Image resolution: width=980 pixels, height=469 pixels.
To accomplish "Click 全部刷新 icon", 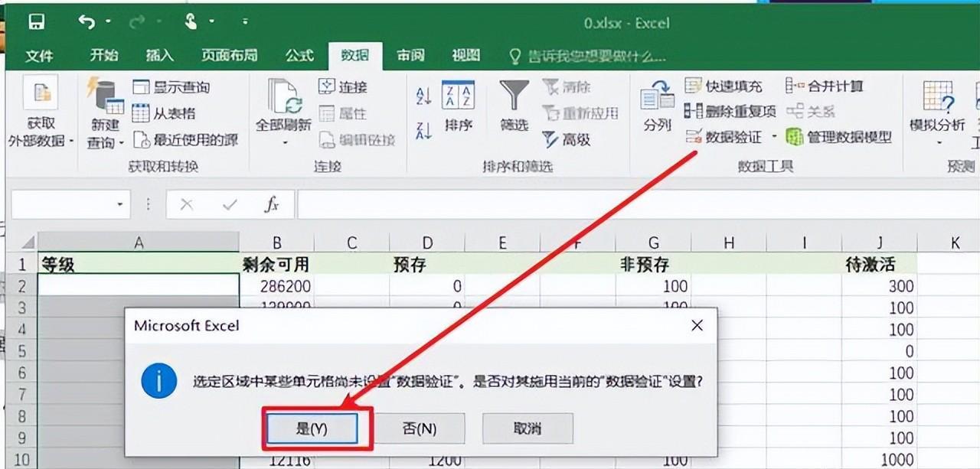I will tap(283, 98).
